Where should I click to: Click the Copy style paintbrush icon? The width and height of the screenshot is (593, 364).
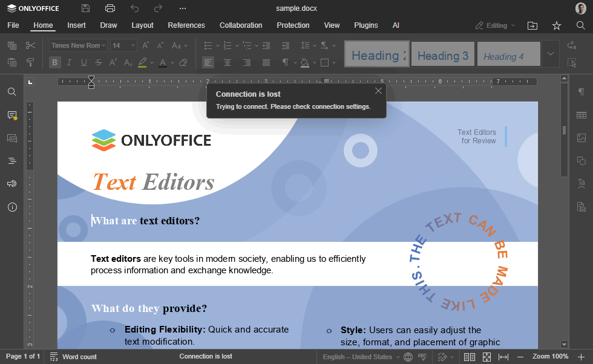30,62
